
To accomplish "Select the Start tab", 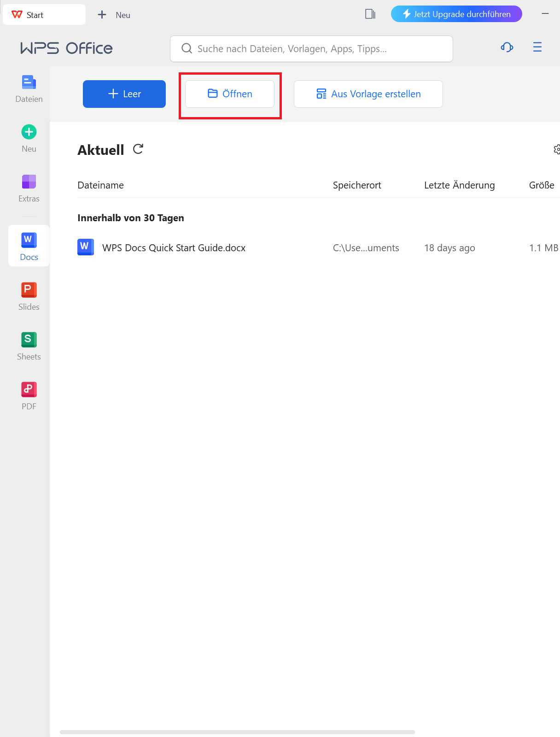I will click(44, 15).
